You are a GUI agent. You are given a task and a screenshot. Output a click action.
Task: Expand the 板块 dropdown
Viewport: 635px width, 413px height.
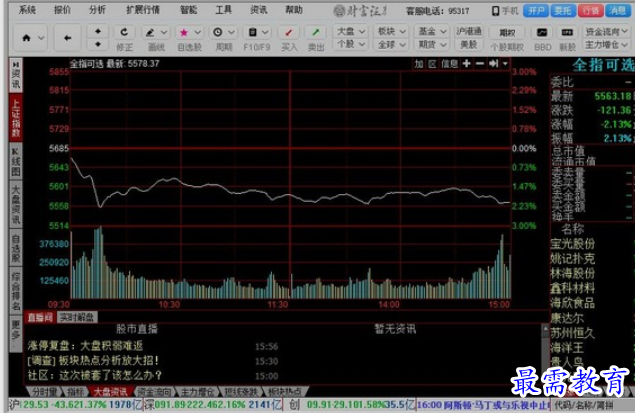click(x=391, y=31)
